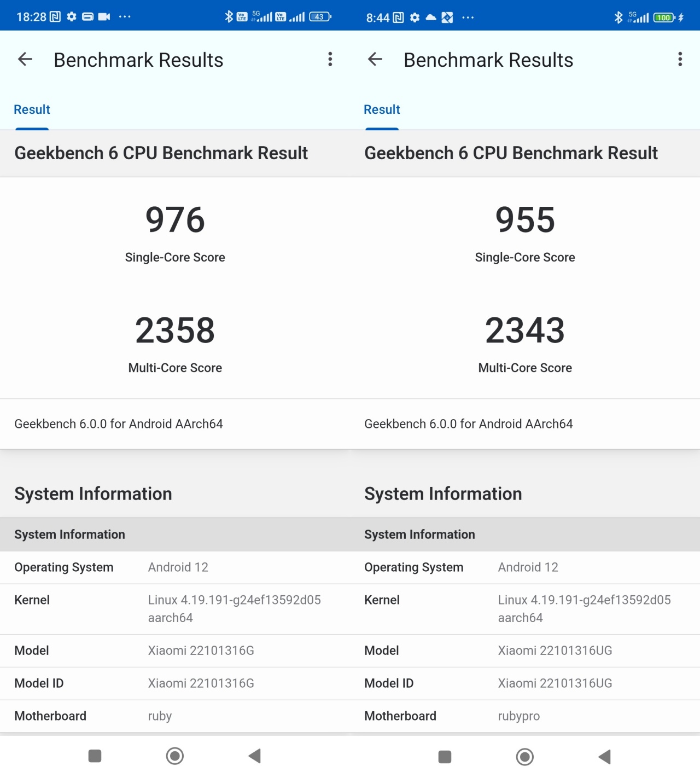Image resolution: width=700 pixels, height=778 pixels.
Task: Tap the back arrow in right screenshot
Action: click(375, 59)
